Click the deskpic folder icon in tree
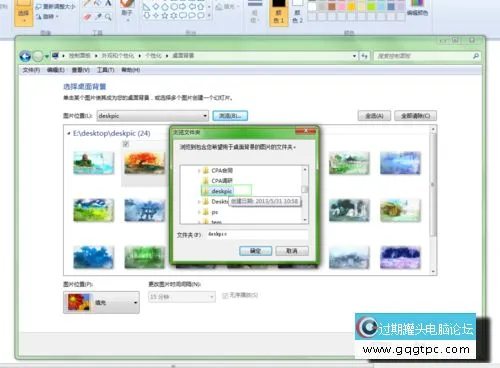Screen dimensions: 500x368 click(x=206, y=191)
